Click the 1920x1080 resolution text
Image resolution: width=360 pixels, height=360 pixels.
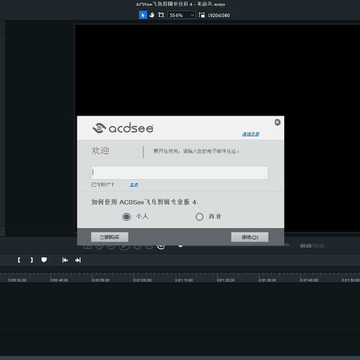pos(219,15)
